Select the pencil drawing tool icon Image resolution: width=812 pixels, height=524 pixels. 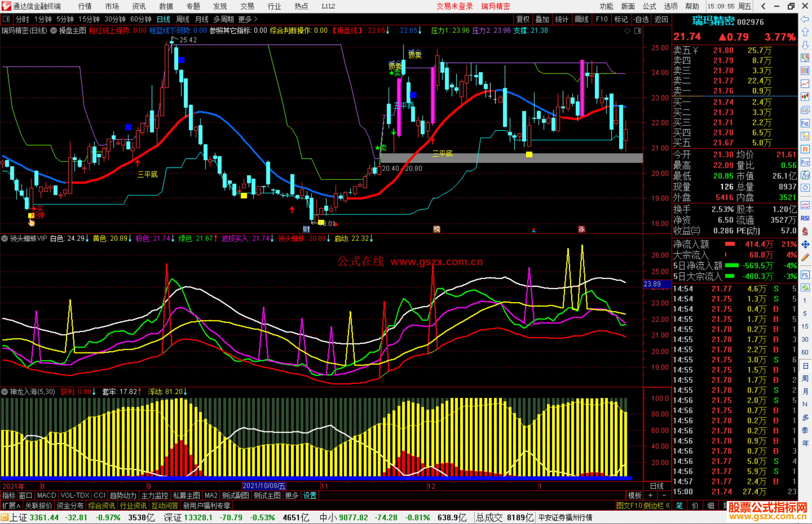click(x=805, y=258)
